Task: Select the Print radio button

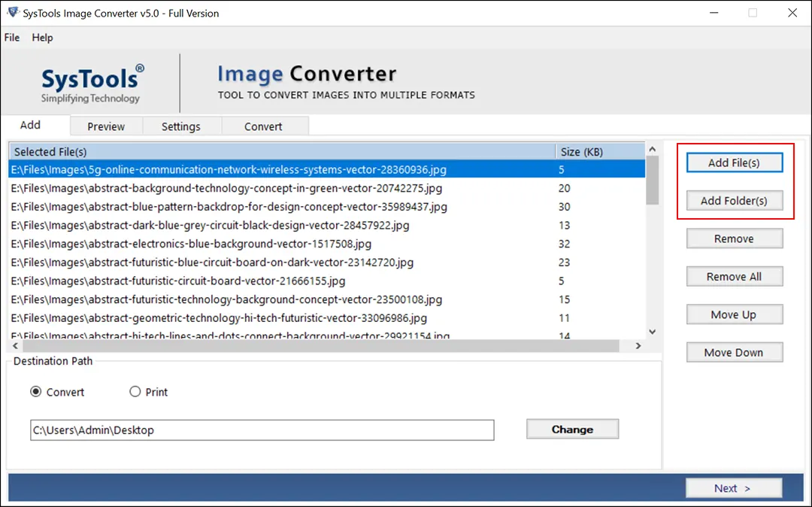Action: [135, 392]
